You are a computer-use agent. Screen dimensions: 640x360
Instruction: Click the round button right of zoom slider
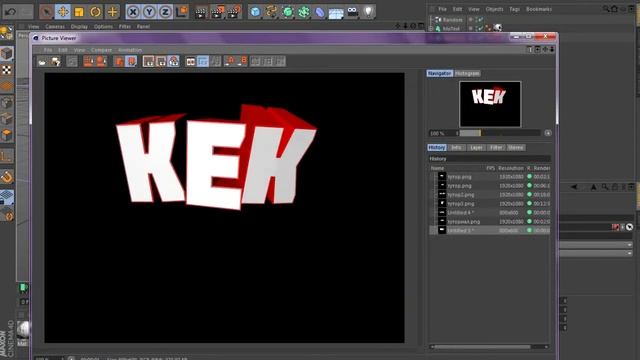pos(548,133)
